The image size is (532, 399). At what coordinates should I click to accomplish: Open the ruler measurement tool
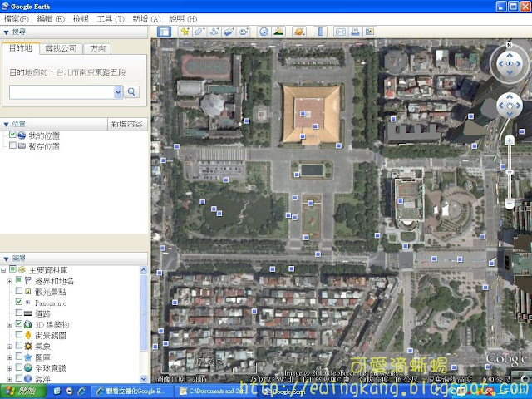point(320,32)
